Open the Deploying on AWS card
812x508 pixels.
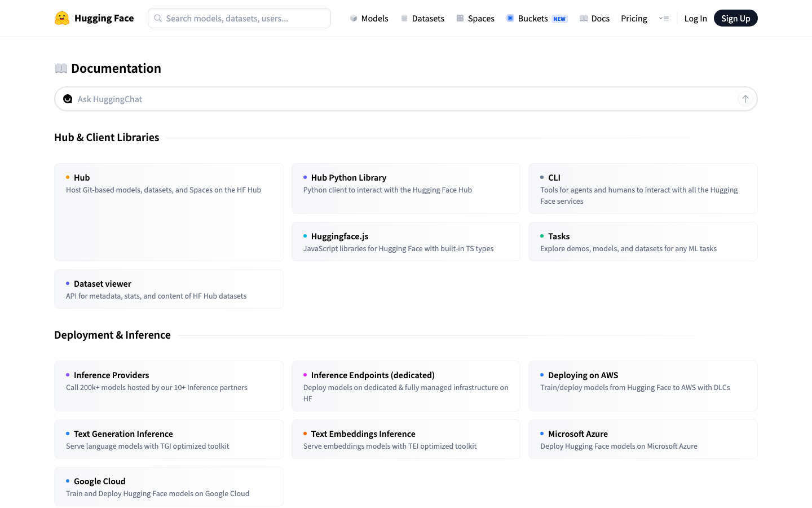pos(643,386)
